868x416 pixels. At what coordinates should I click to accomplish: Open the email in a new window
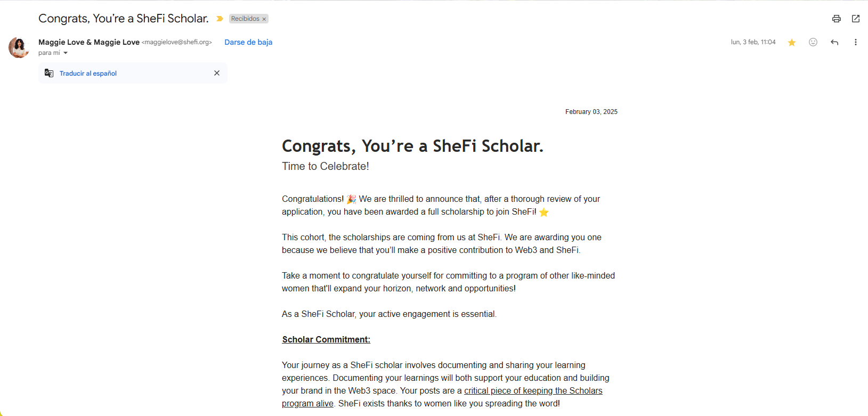click(856, 19)
